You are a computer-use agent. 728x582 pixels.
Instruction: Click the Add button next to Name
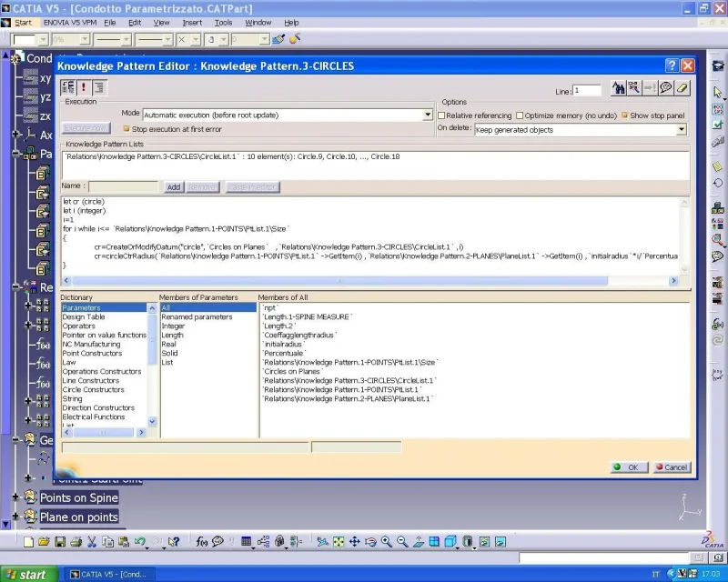tap(174, 187)
